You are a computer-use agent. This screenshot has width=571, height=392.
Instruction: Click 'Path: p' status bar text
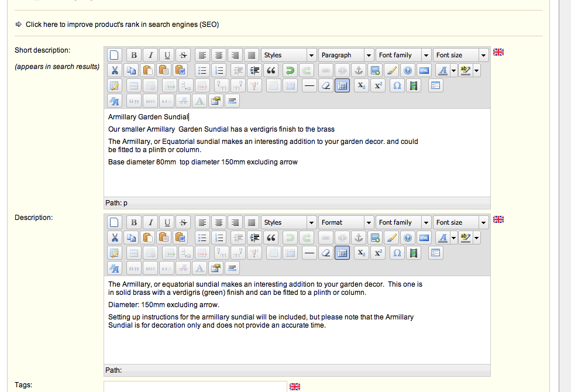coord(116,203)
